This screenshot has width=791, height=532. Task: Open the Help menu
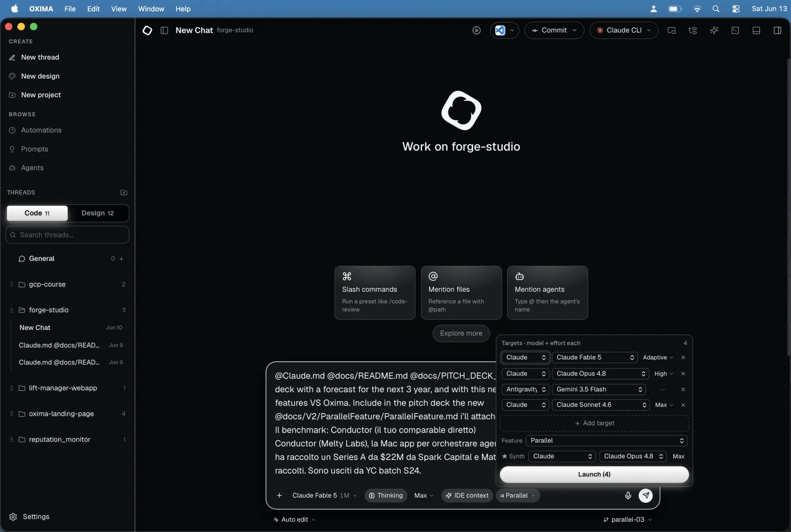point(183,9)
